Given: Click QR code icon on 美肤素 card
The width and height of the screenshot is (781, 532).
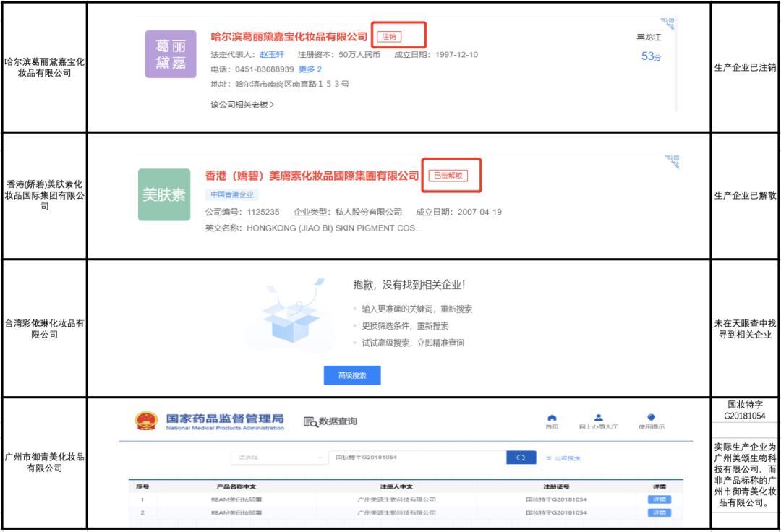Looking at the screenshot, I should point(672,162).
